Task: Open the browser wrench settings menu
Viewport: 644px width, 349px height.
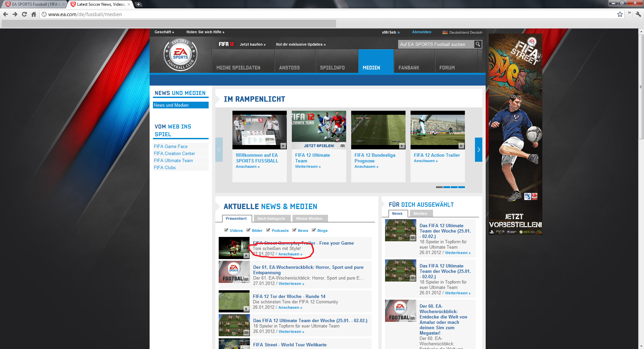Action: point(638,14)
